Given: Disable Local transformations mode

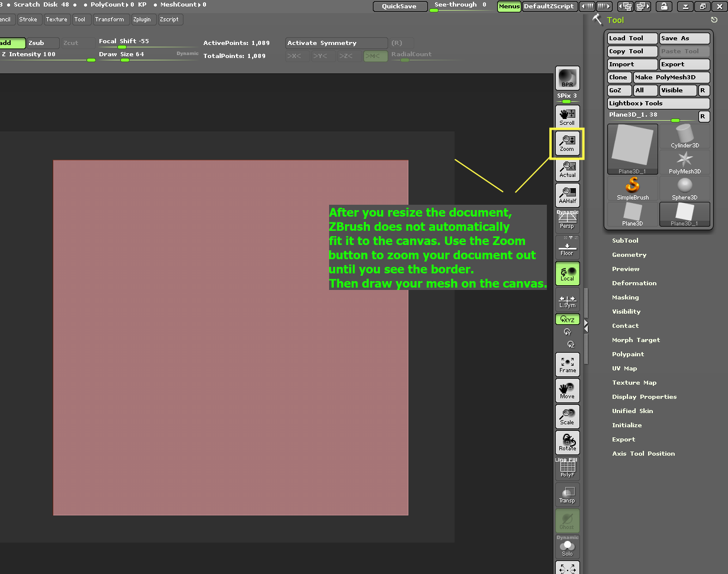Looking at the screenshot, I should [568, 273].
